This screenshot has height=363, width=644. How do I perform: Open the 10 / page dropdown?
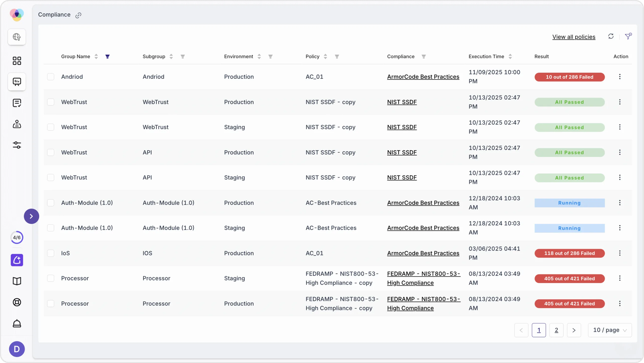click(609, 330)
